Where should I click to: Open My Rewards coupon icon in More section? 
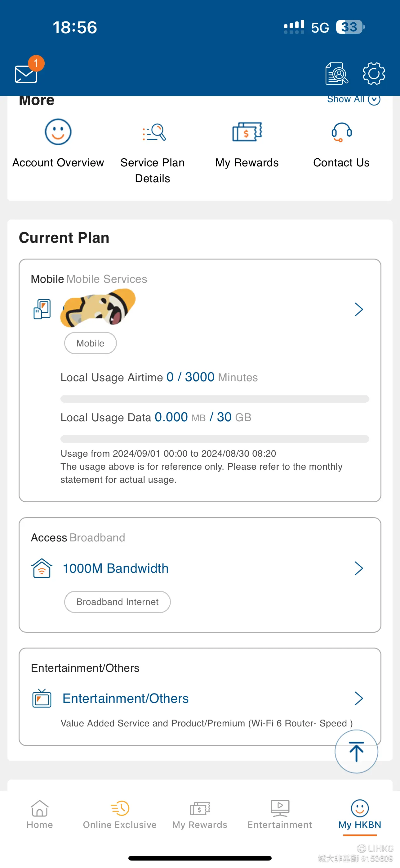pyautogui.click(x=247, y=132)
